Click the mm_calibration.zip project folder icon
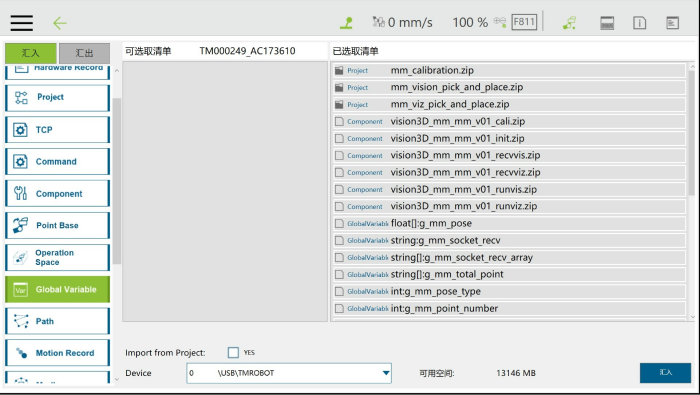The height and width of the screenshot is (395, 700). [339, 71]
